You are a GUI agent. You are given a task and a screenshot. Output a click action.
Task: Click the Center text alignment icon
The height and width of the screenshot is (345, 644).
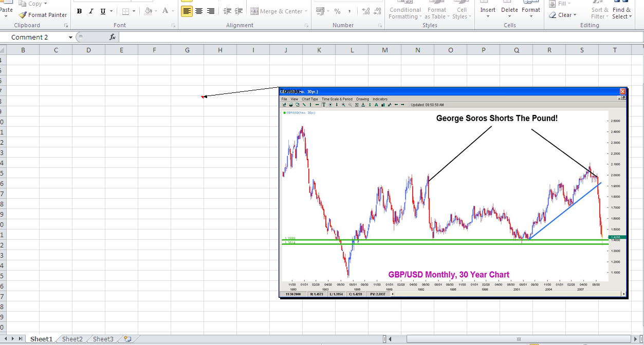[199, 11]
